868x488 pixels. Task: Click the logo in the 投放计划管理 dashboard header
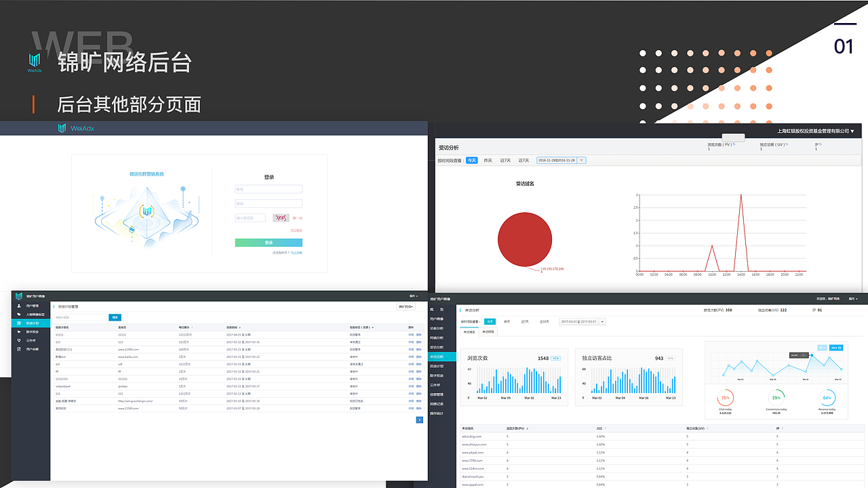20,296
